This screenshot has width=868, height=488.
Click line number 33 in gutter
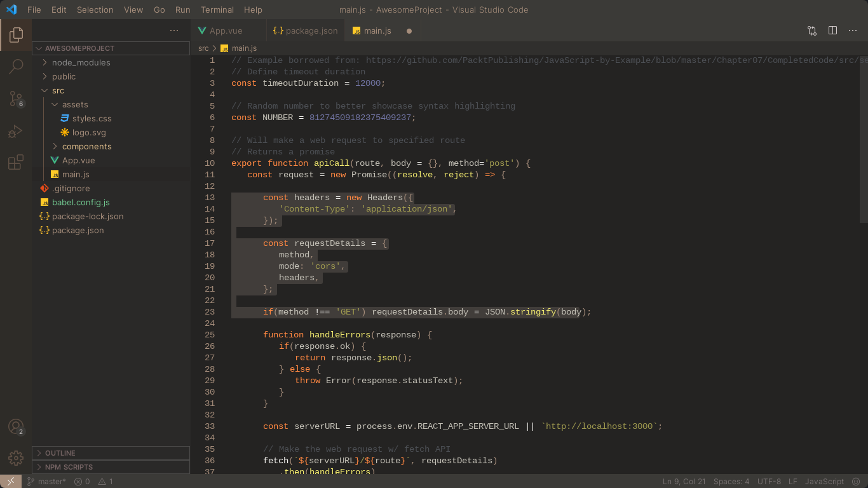point(210,426)
